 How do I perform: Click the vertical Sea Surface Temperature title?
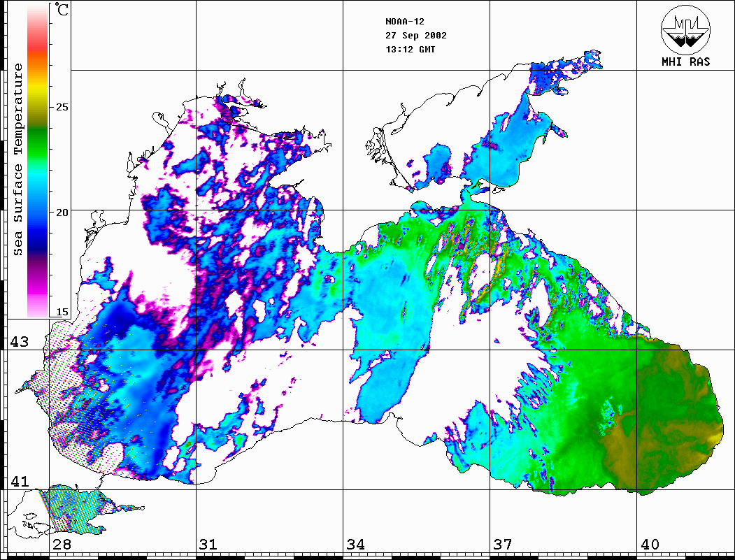(x=18, y=159)
